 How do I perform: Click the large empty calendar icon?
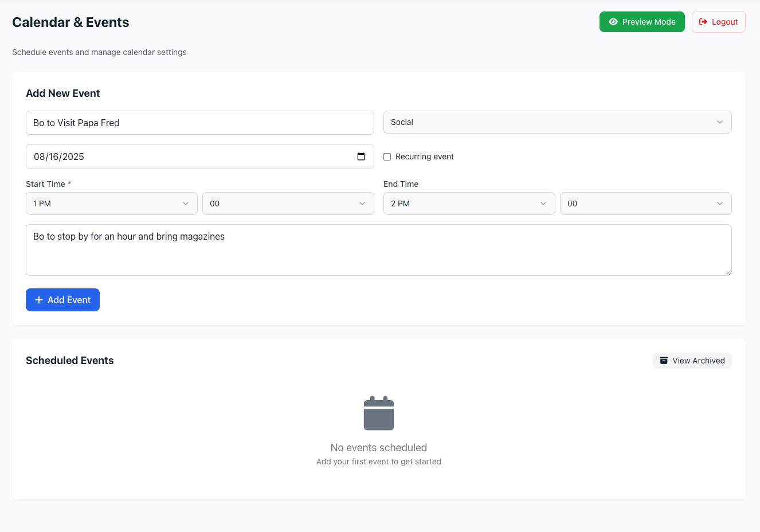tap(379, 413)
